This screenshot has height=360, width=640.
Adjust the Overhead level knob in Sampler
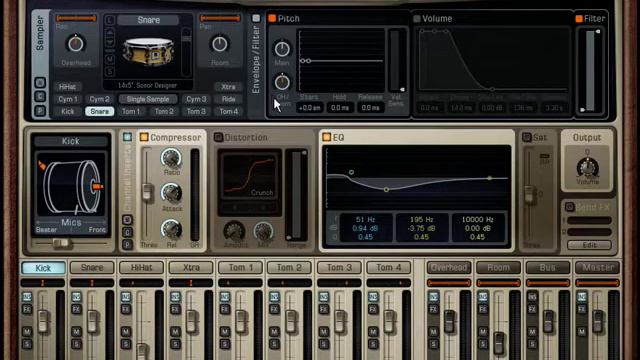[76, 44]
